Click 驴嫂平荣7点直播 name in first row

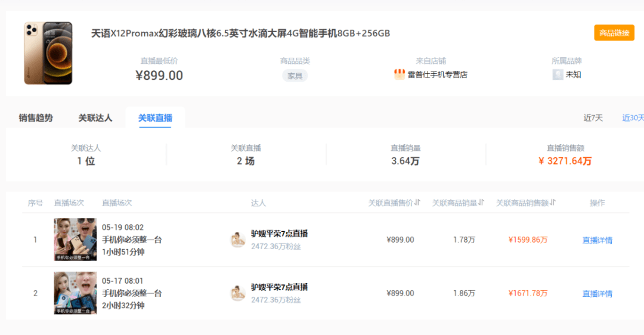[x=279, y=234]
